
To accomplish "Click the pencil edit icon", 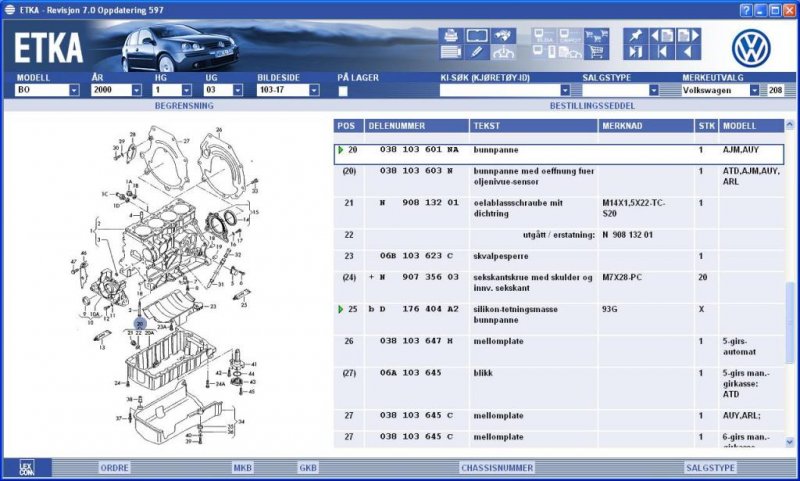I will tap(477, 52).
